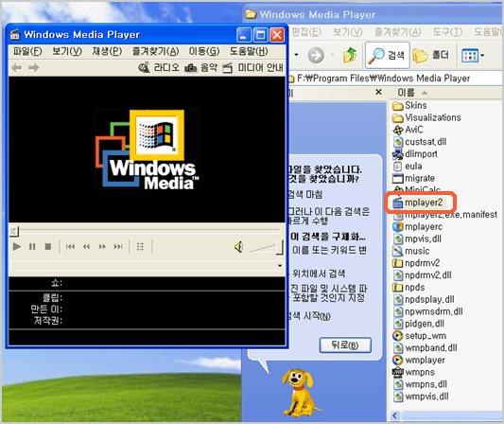The width and height of the screenshot is (504, 424).
Task: Click the Explorer forward navigation arrow
Action: click(316, 55)
